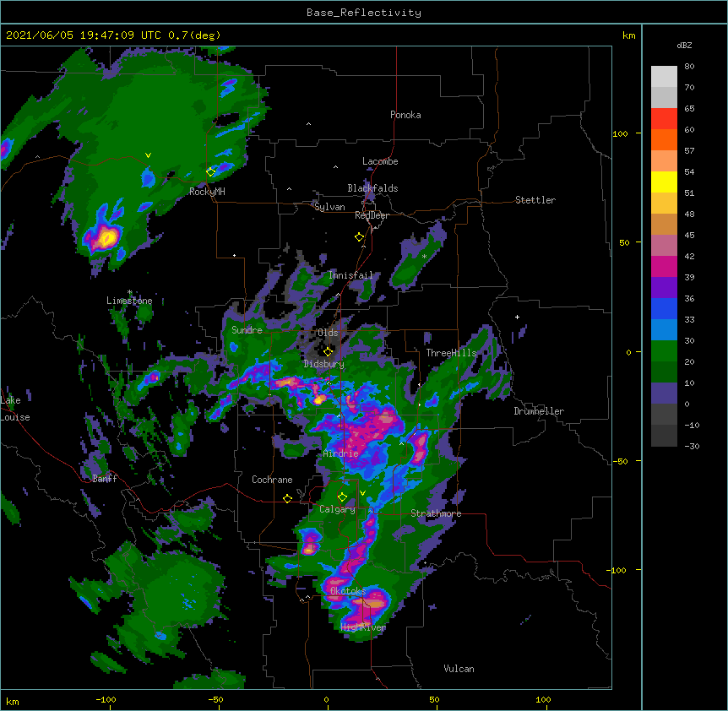Click the Blackfalds label
The width and height of the screenshot is (728, 711).
(372, 188)
